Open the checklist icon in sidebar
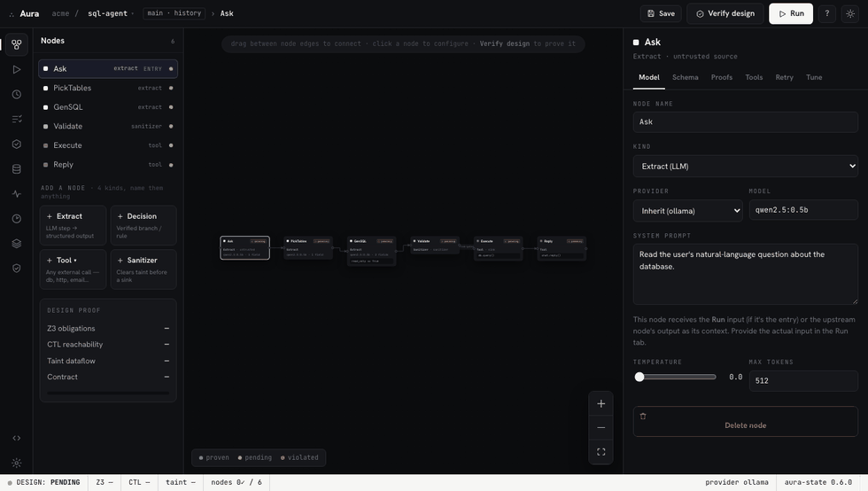868x491 pixels. click(17, 119)
